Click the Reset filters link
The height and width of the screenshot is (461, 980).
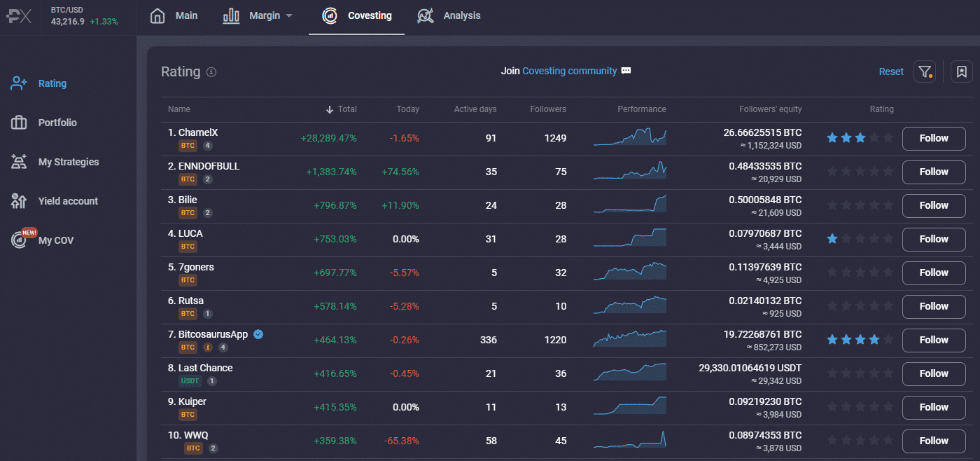coord(891,71)
